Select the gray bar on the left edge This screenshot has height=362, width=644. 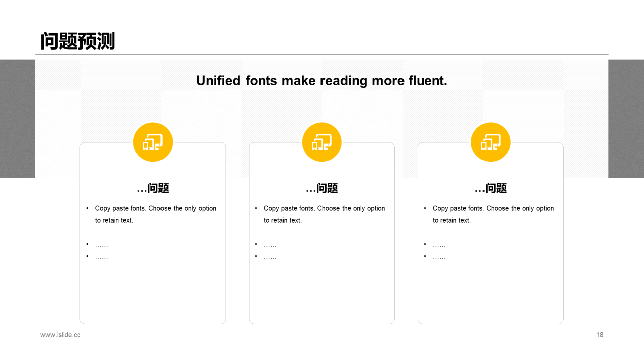pos(17,119)
